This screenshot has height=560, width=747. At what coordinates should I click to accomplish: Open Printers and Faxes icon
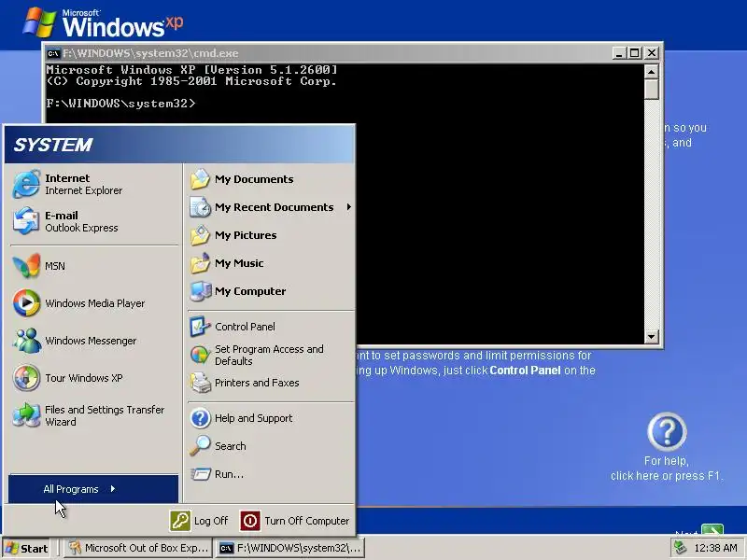[200, 383]
